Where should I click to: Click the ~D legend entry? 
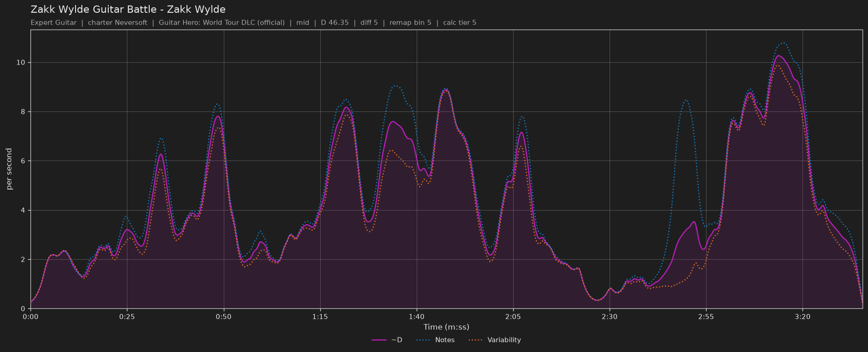(387, 340)
